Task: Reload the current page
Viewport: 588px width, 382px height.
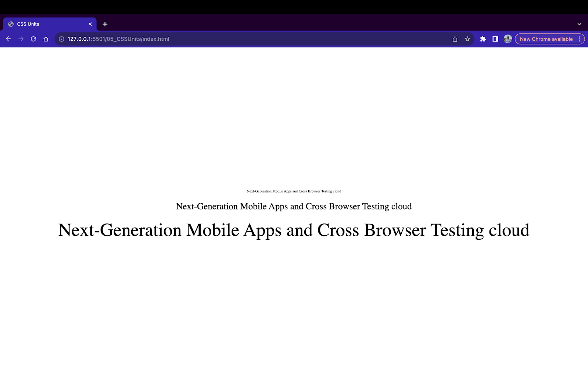Action: pos(33,39)
